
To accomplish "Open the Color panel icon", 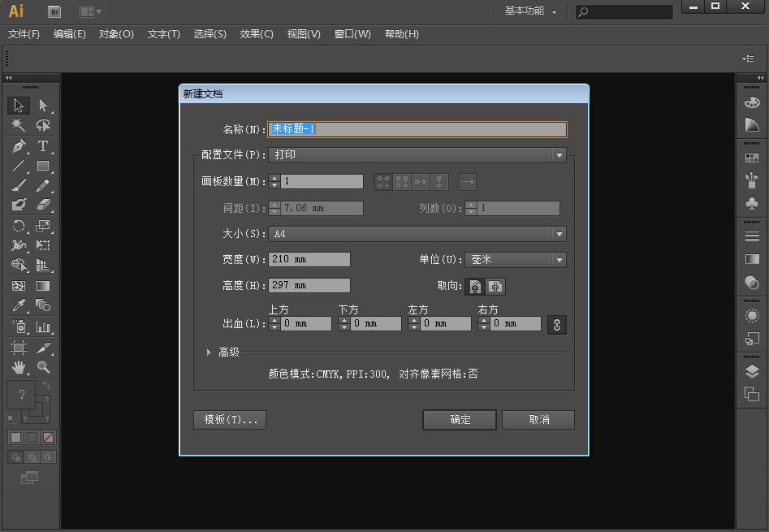I will (x=751, y=103).
